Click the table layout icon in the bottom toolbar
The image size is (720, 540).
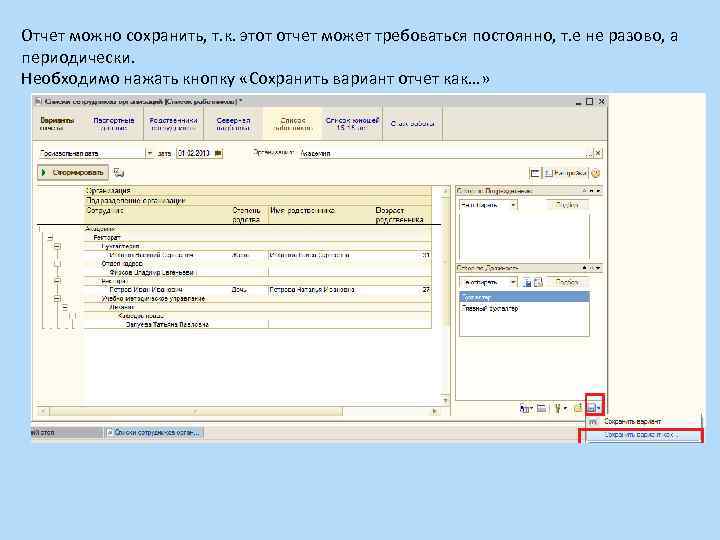542,408
